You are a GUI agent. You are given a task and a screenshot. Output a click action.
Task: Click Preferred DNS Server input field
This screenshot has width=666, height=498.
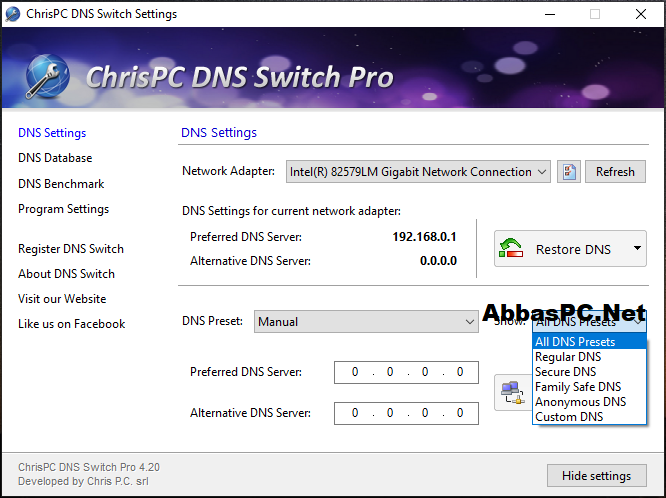tap(406, 372)
